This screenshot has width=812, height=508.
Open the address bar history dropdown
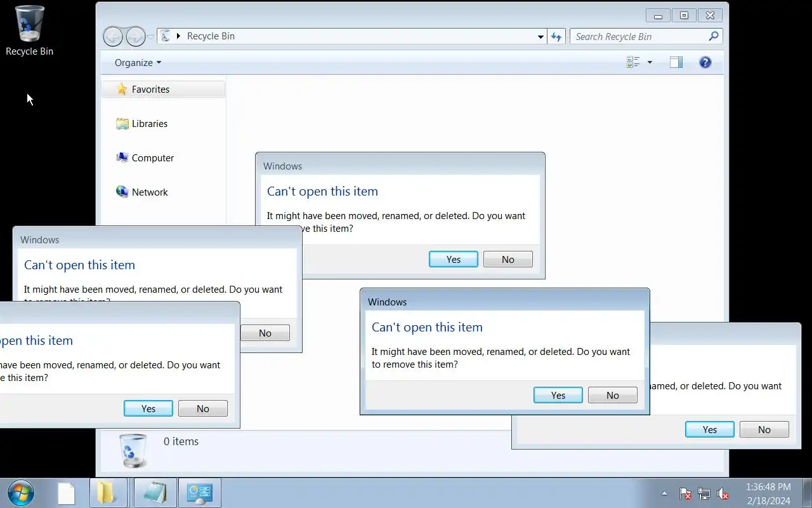pyautogui.click(x=540, y=37)
